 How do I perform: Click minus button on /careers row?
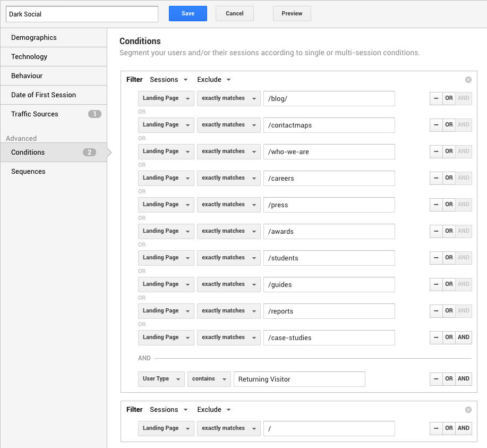(436, 178)
